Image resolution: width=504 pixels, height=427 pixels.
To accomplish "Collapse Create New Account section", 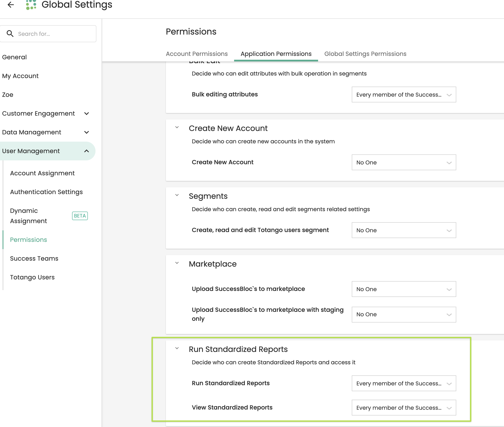I will pyautogui.click(x=177, y=127).
